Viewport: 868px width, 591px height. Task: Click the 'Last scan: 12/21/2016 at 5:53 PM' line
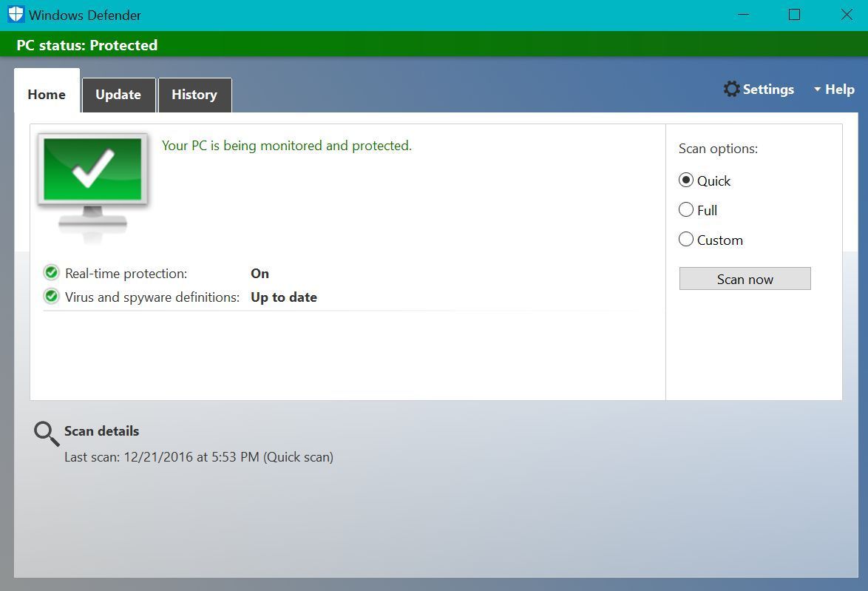click(x=199, y=457)
